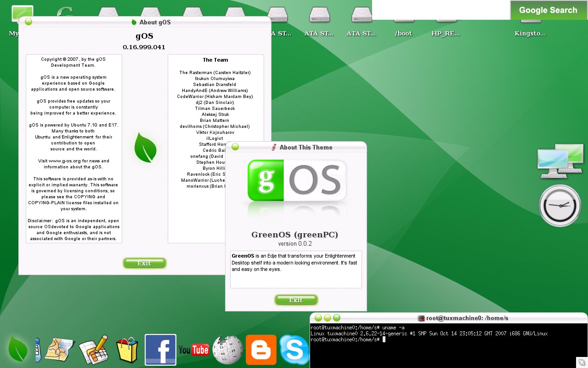Click Exit in the About This Theme window
588x368 pixels.
tap(296, 300)
